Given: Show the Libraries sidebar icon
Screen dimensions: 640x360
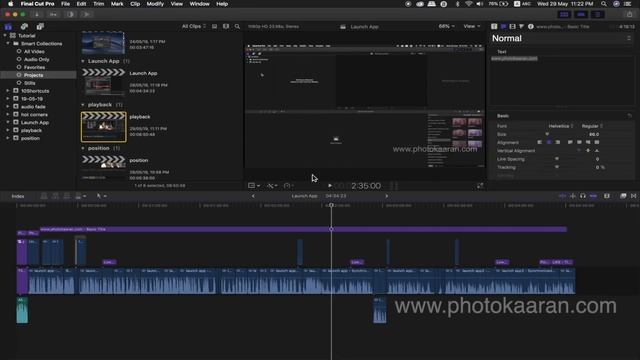Looking at the screenshot, I should (8, 27).
